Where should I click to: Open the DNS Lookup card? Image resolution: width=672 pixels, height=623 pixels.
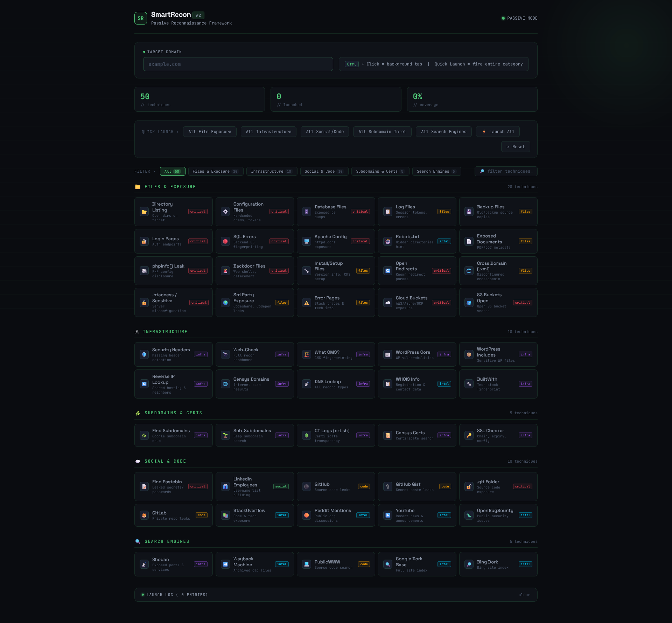pyautogui.click(x=336, y=384)
